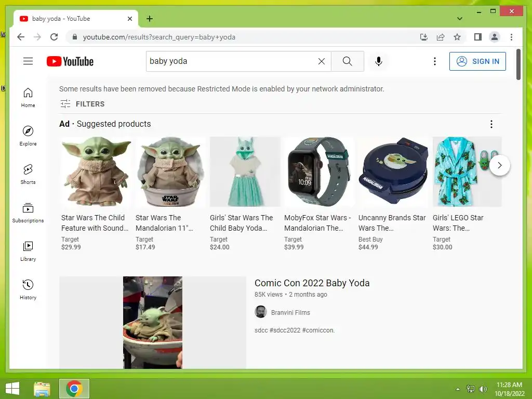Open volume tray icon

[x=483, y=389]
